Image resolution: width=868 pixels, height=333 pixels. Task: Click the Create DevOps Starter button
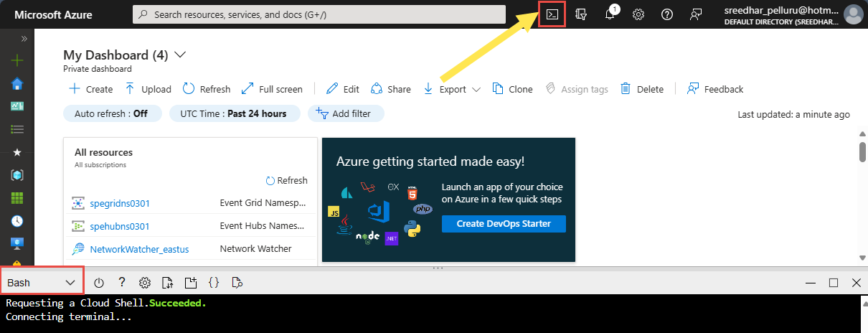(504, 223)
